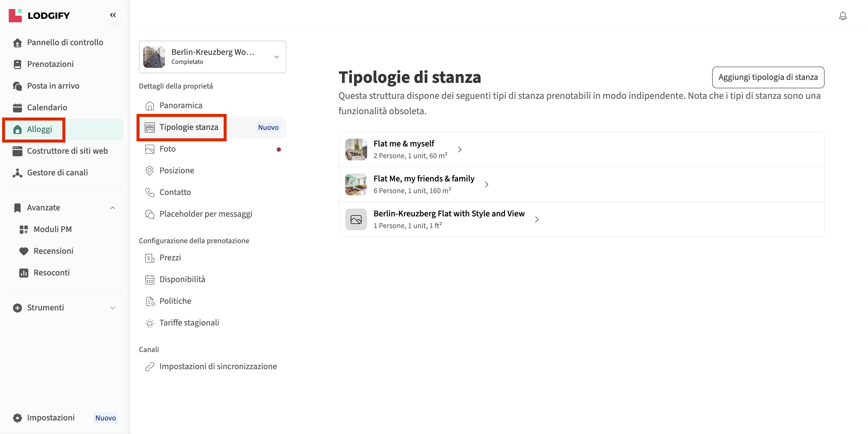
Task: Open Prezzi pricing section
Action: (170, 258)
